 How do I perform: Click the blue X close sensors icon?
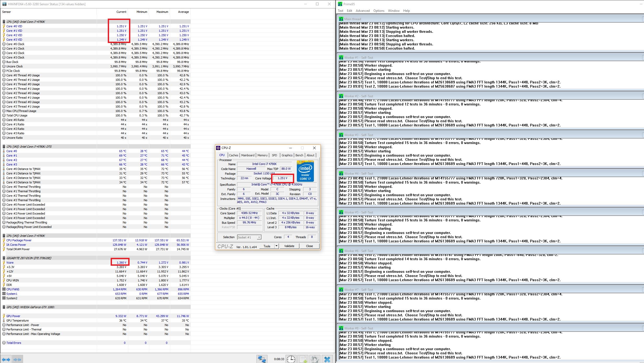[327, 359]
